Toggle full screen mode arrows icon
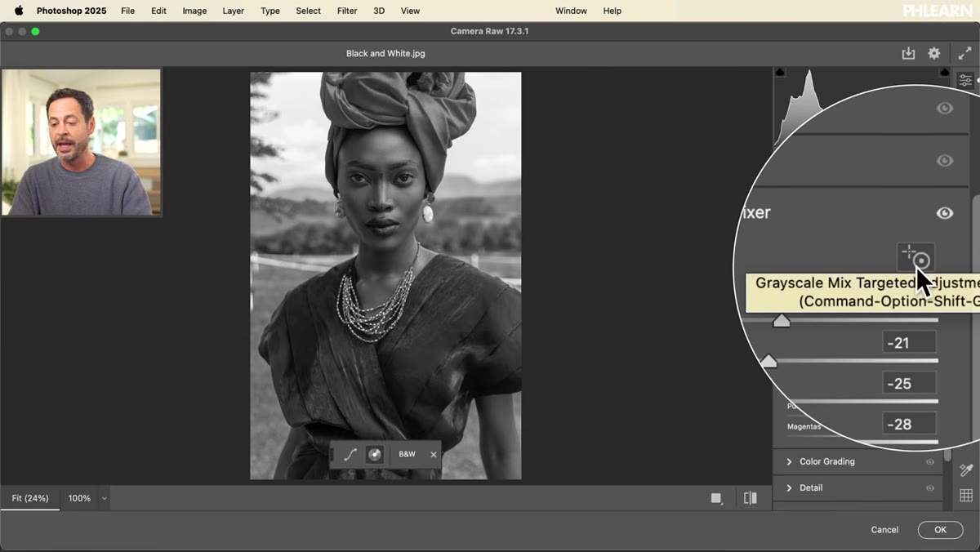This screenshot has height=552, width=980. (x=964, y=53)
